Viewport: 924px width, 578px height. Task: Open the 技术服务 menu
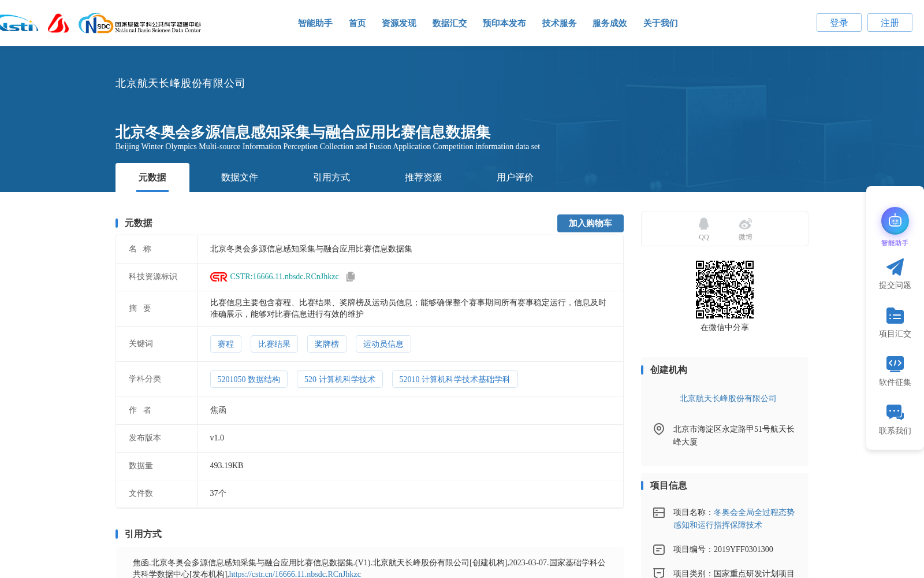click(560, 23)
